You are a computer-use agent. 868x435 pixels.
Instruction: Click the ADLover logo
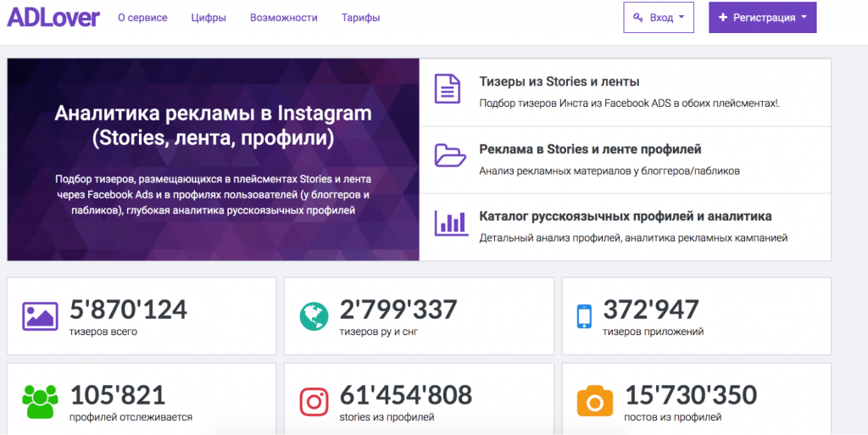pos(53,18)
